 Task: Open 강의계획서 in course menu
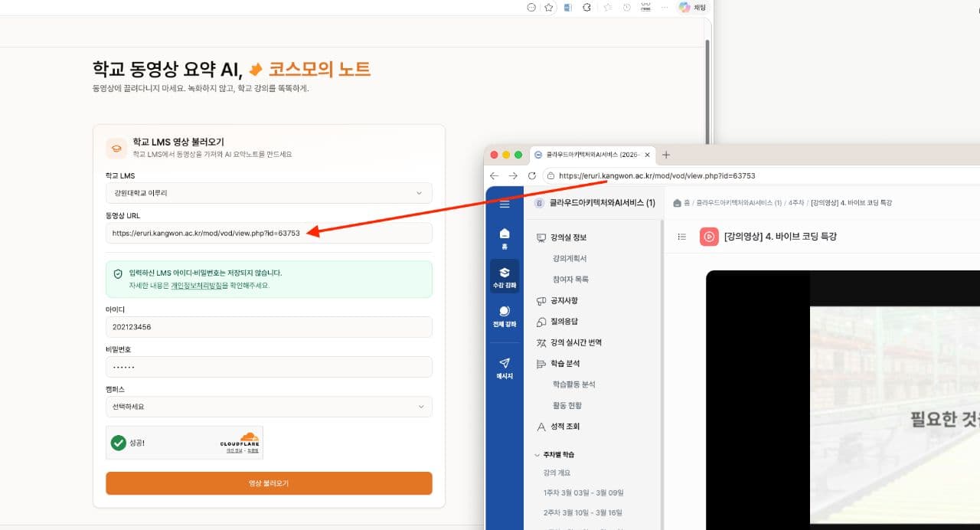[570, 259]
